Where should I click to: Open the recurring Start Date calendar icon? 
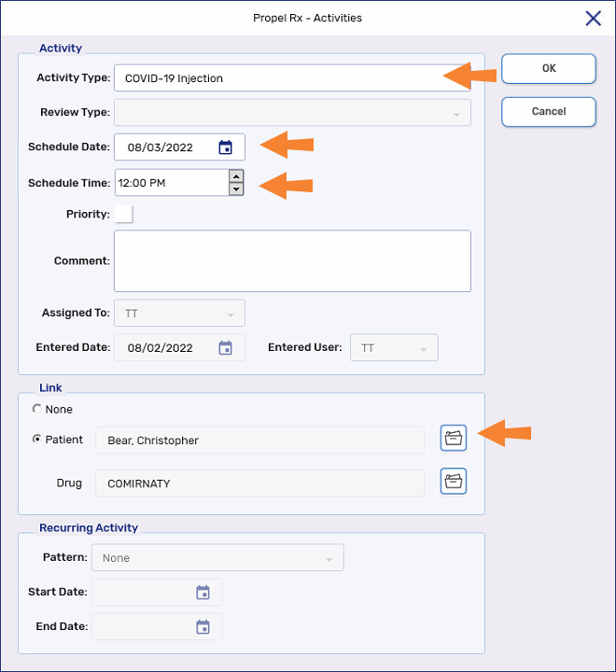(x=203, y=593)
